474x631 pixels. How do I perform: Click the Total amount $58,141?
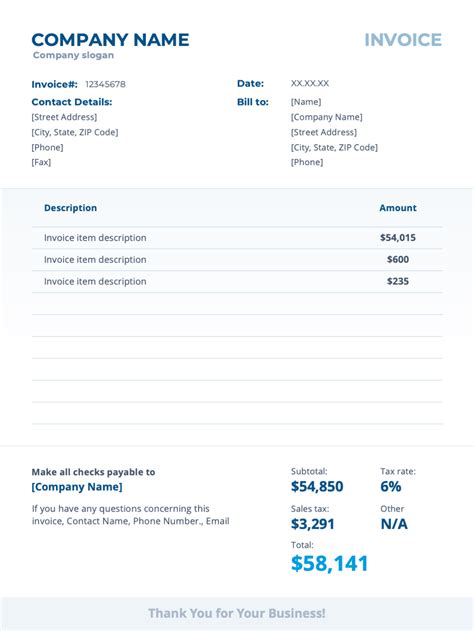[x=330, y=563]
